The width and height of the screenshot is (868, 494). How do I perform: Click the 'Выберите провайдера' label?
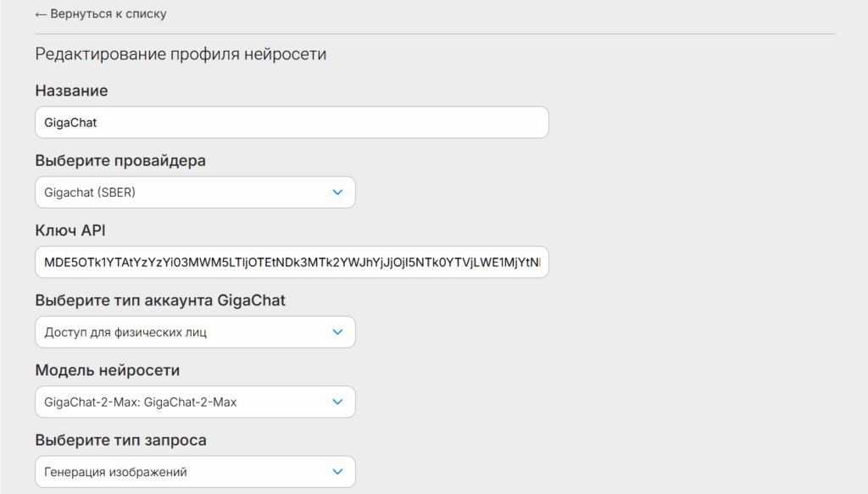(120, 161)
